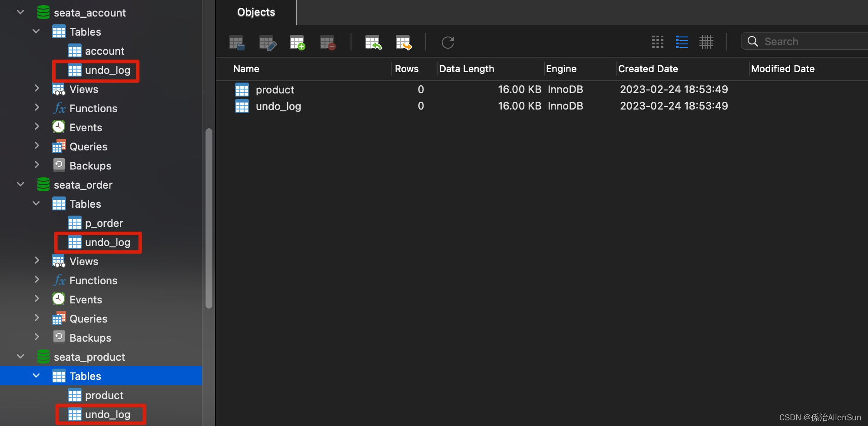Click the Queries icon under seata_account
The width and height of the screenshot is (868, 426).
tap(59, 146)
